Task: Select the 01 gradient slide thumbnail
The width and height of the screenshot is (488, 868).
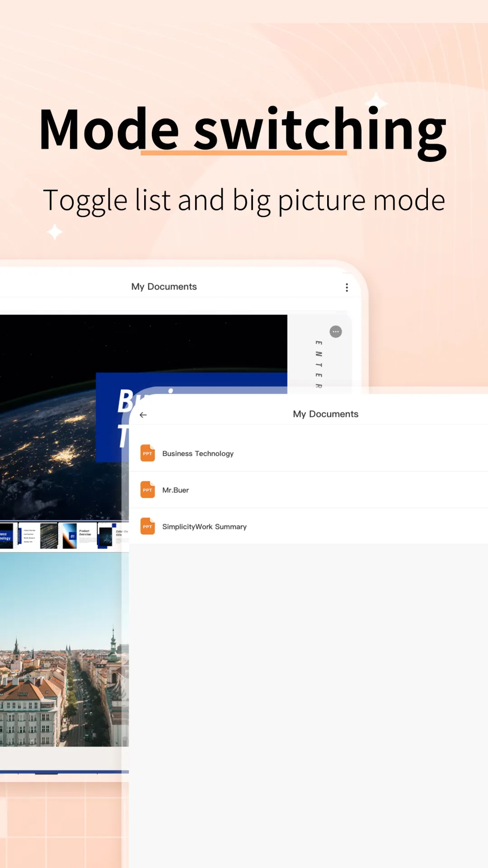Action: [x=69, y=536]
